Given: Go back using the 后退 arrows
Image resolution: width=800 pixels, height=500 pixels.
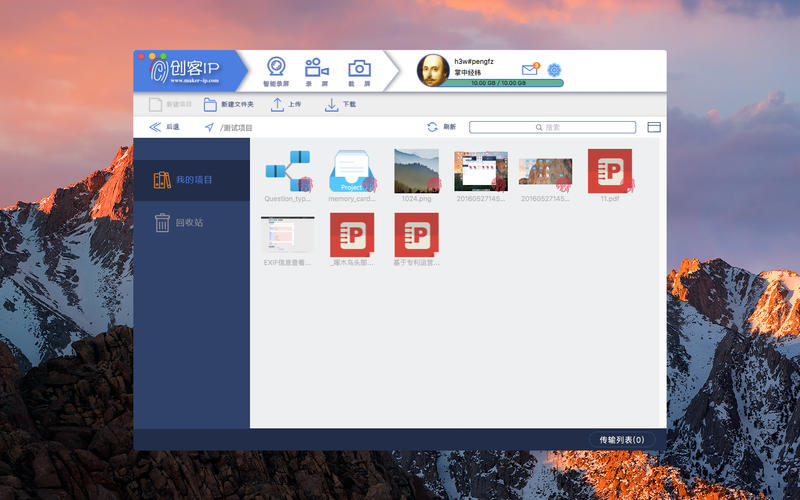Looking at the screenshot, I should point(164,127).
